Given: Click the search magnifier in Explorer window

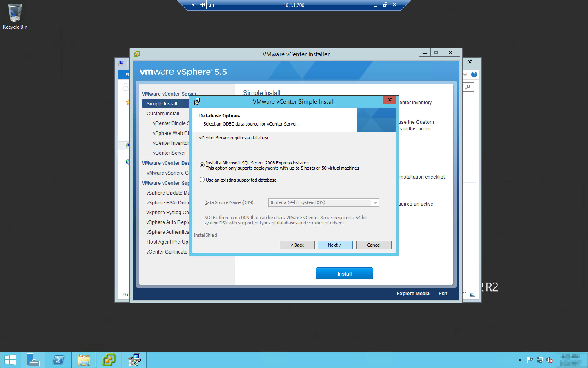Looking at the screenshot, I should click(468, 87).
